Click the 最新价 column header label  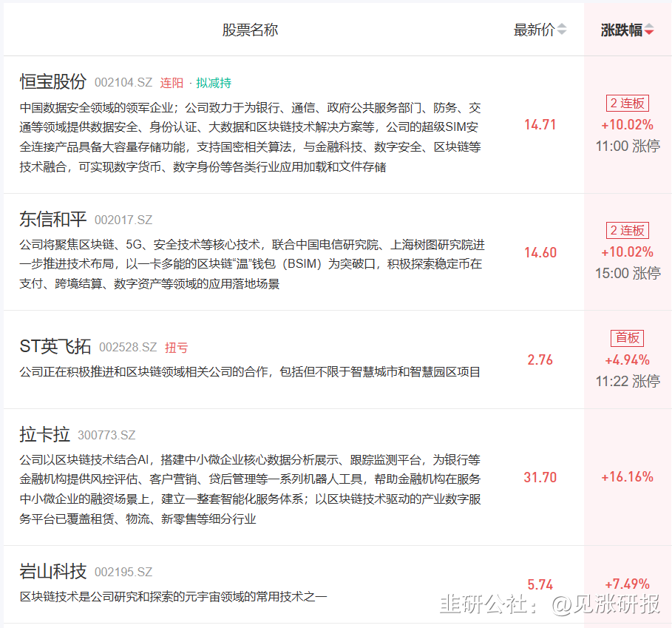[x=534, y=30]
